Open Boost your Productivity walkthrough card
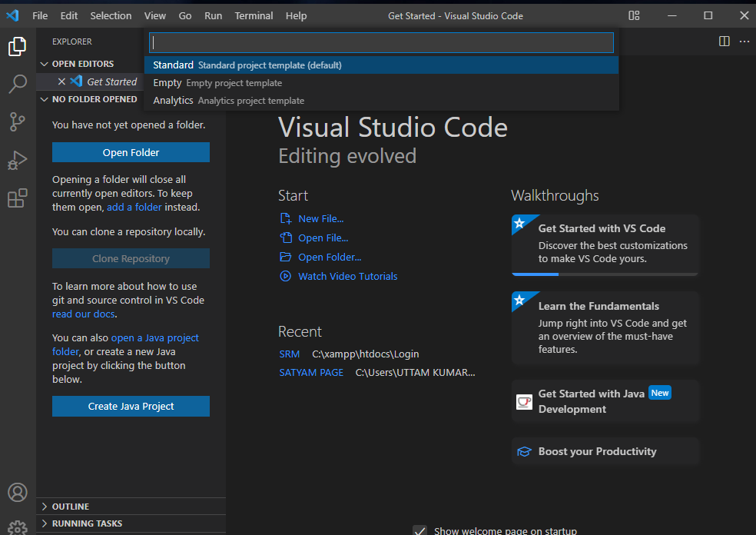This screenshot has width=756, height=535. (605, 451)
